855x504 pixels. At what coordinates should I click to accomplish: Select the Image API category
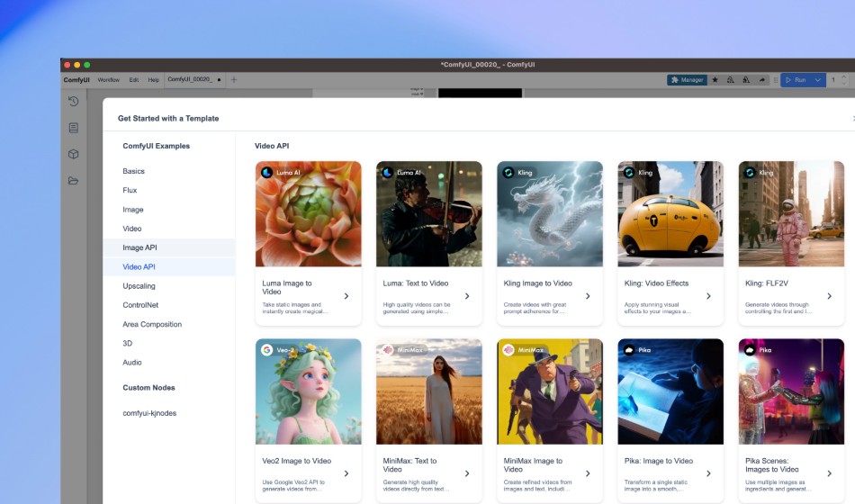click(169, 247)
